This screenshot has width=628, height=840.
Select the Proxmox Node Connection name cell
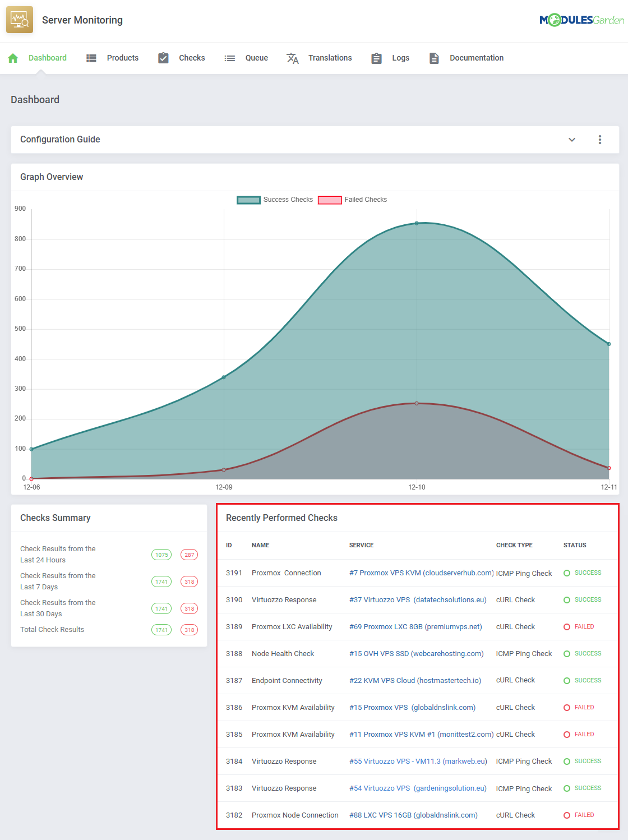[295, 815]
